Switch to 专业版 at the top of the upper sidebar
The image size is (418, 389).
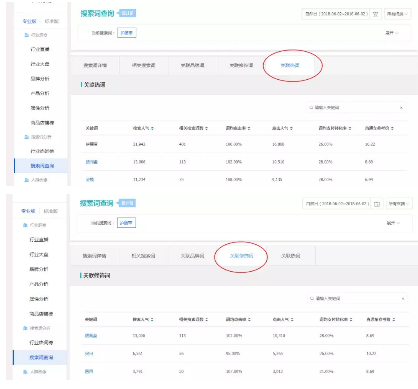click(29, 21)
